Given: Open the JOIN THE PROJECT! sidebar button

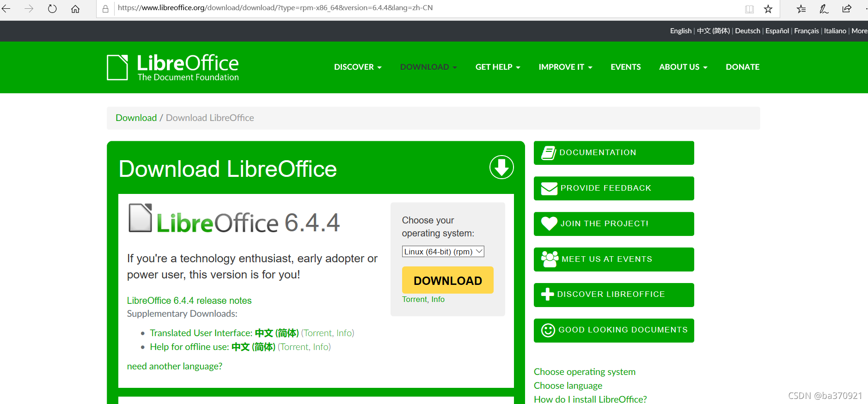Looking at the screenshot, I should pos(614,224).
